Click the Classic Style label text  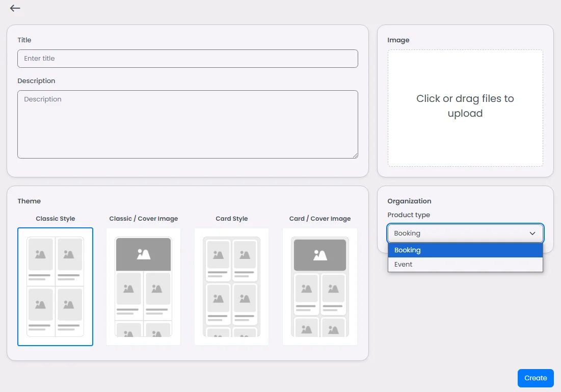tap(56, 219)
